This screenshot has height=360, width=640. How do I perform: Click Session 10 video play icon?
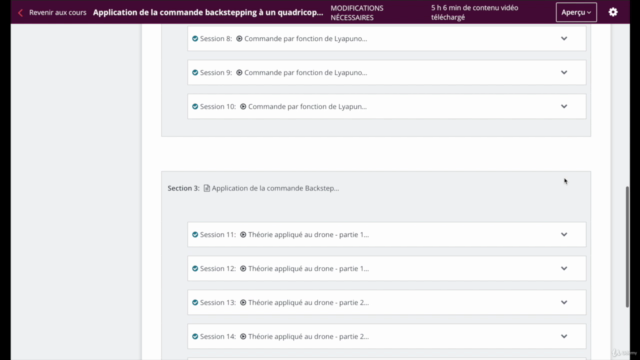[x=243, y=107]
